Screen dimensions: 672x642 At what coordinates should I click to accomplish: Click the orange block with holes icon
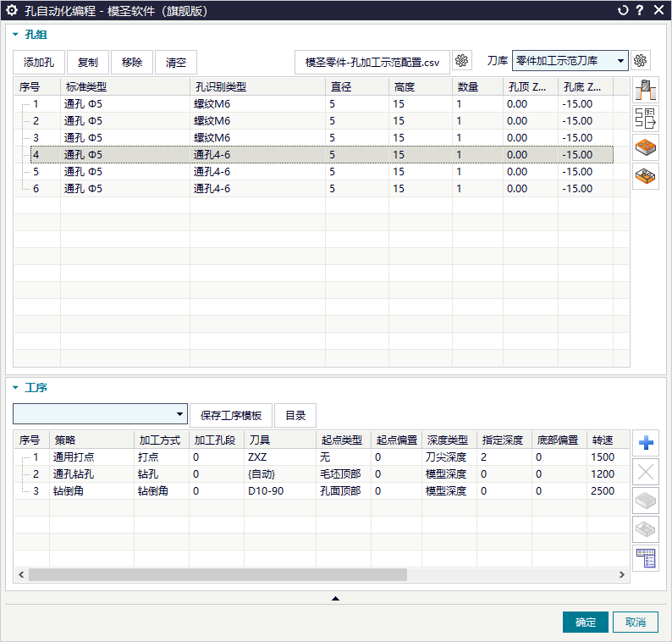pyautogui.click(x=646, y=147)
